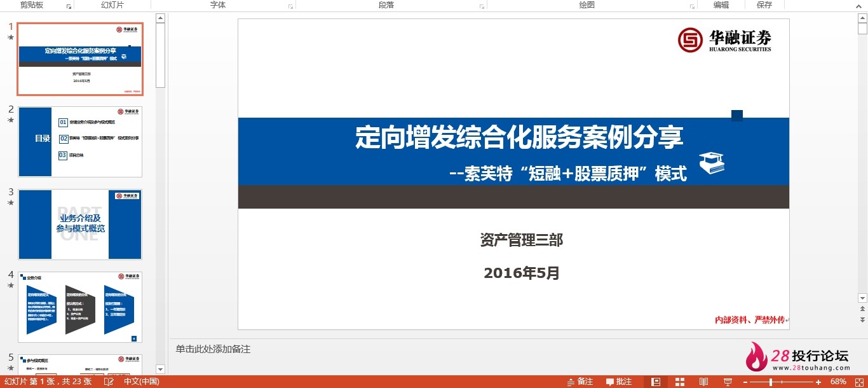868x388 pixels.
Task: Click the 段落 ribbon group label
Action: tap(386, 5)
